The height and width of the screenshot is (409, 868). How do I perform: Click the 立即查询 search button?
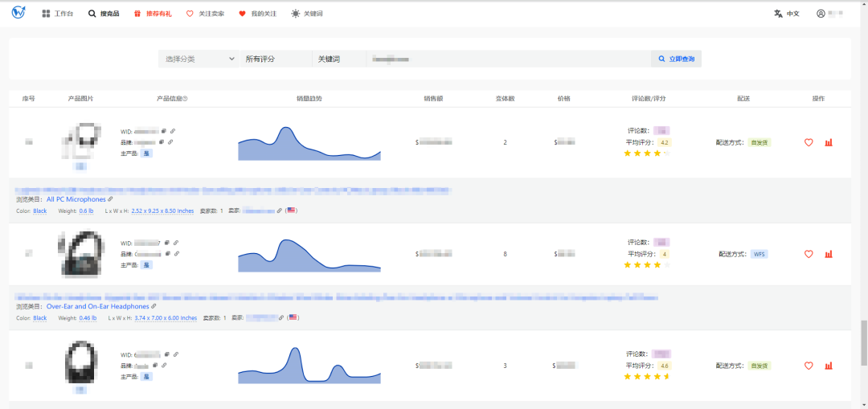[677, 59]
